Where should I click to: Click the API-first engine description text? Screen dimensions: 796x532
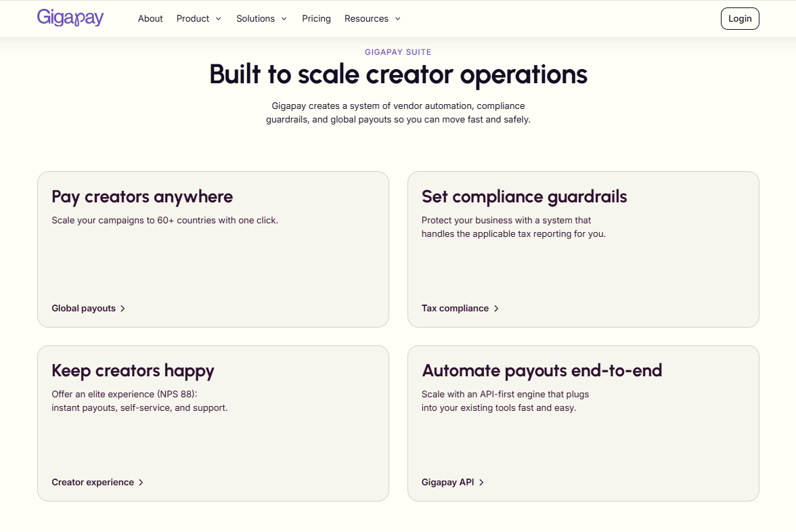[x=505, y=401]
